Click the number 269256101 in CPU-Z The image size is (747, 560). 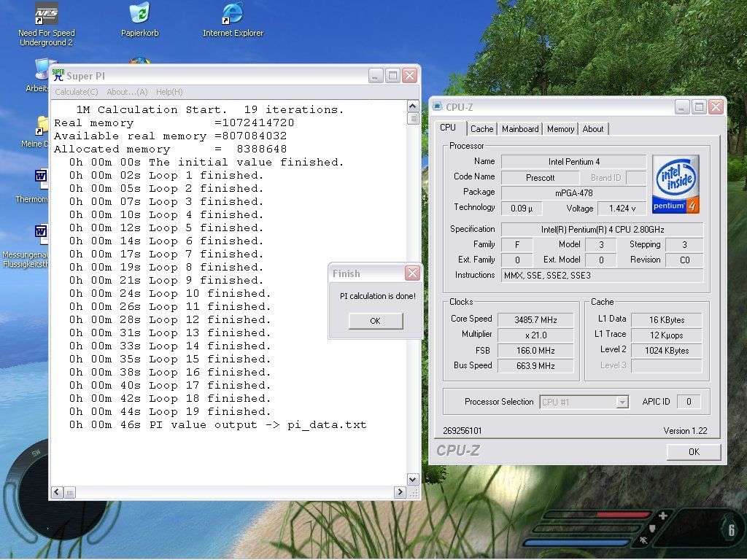pos(462,431)
